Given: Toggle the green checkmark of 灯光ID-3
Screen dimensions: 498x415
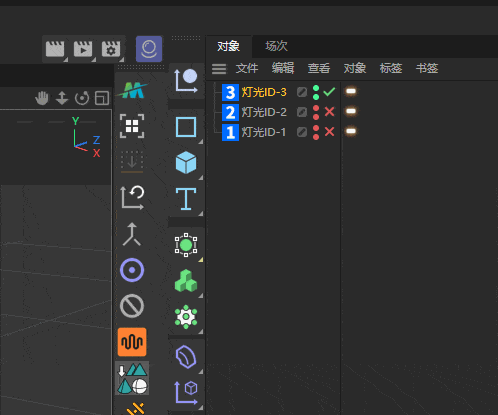Looking at the screenshot, I should pos(329,92).
